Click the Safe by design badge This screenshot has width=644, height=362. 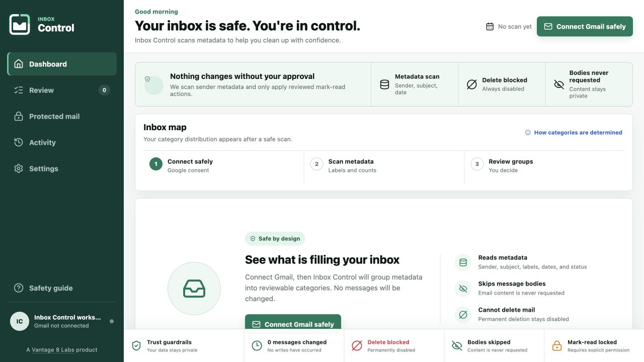pos(275,239)
